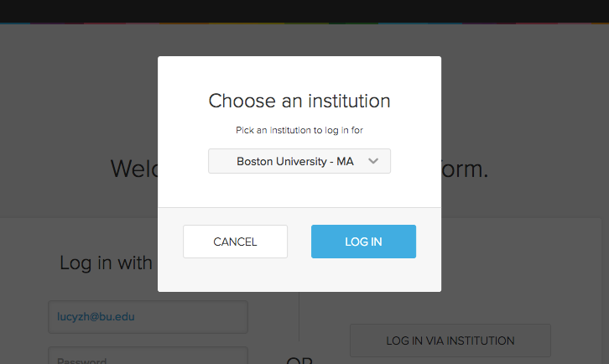The height and width of the screenshot is (364, 609).
Task: Click LOG IN VIA INSTITUTION button
Action: [450, 341]
